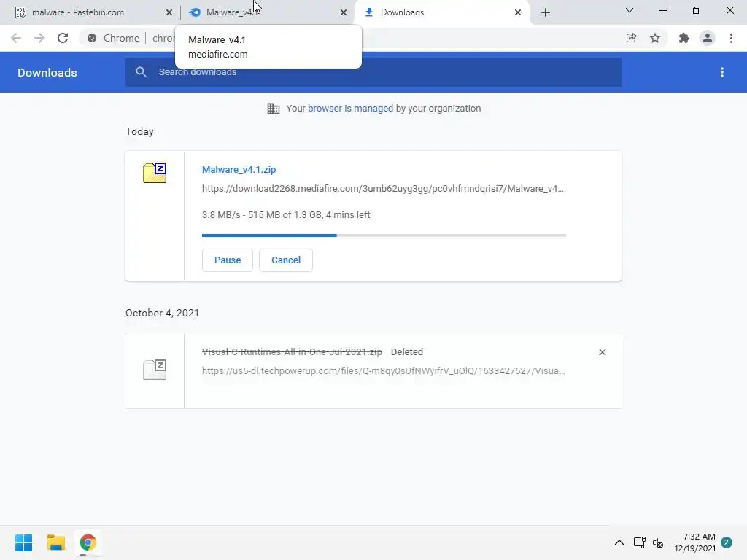This screenshot has width=747, height=560.
Task: Click the deleted Visual-C-Runtimes file icon
Action: [155, 370]
